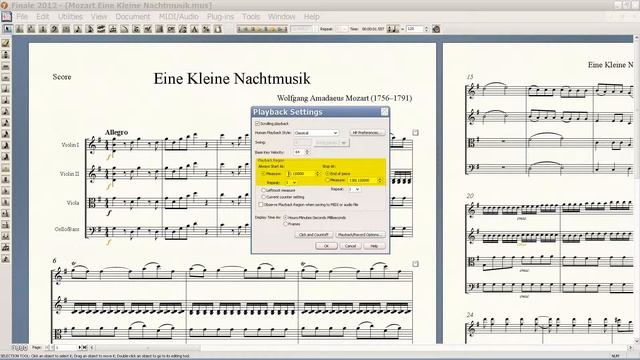This screenshot has height=360, width=640.
Task: Click the start Measure field stepper
Action: 318,173
